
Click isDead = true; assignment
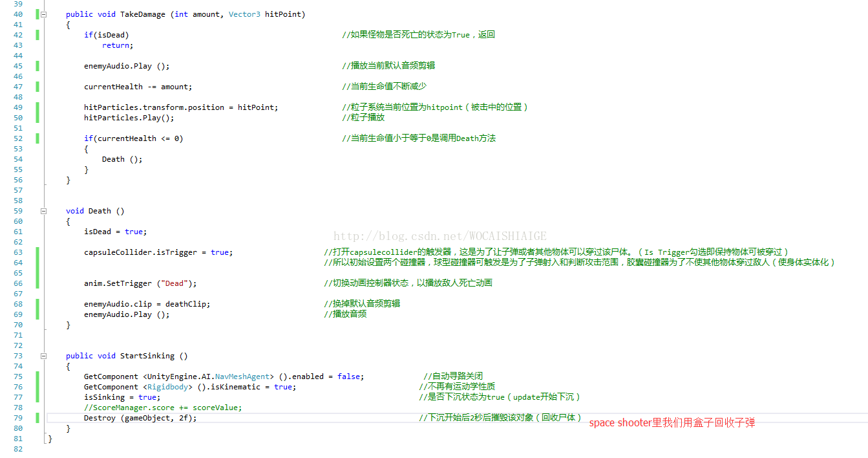116,232
